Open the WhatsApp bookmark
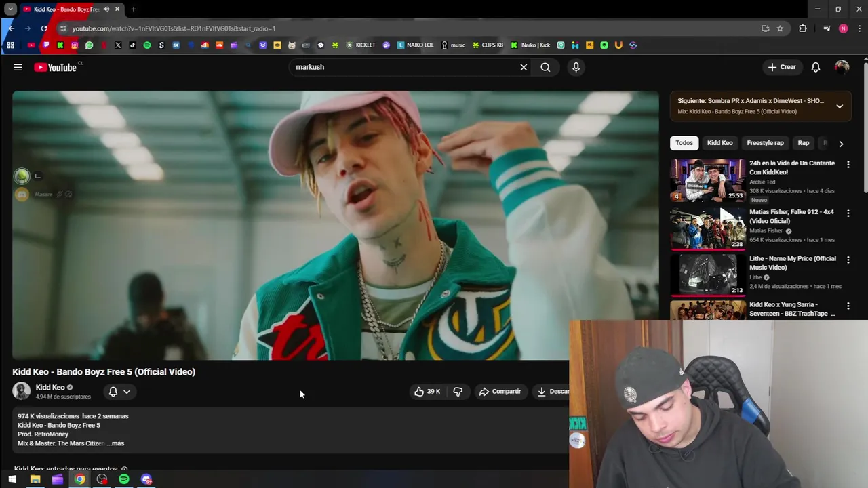Viewport: 868px width, 488px height. (89, 45)
